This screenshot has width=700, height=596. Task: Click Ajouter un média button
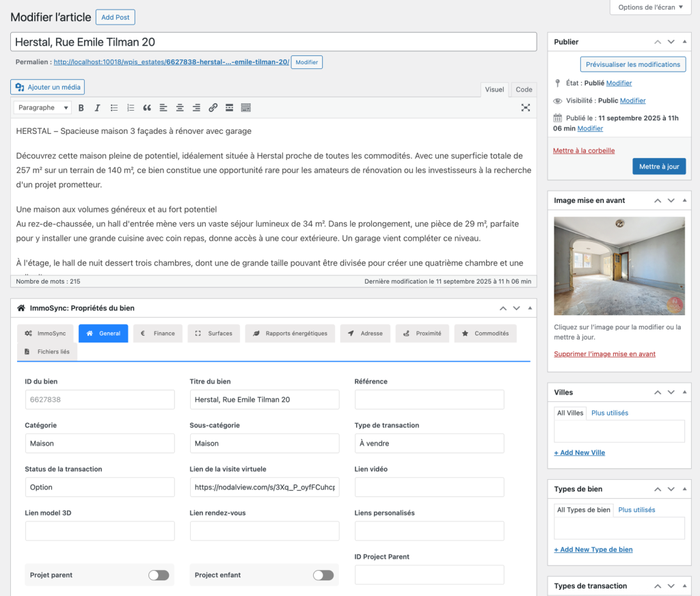[x=47, y=87]
